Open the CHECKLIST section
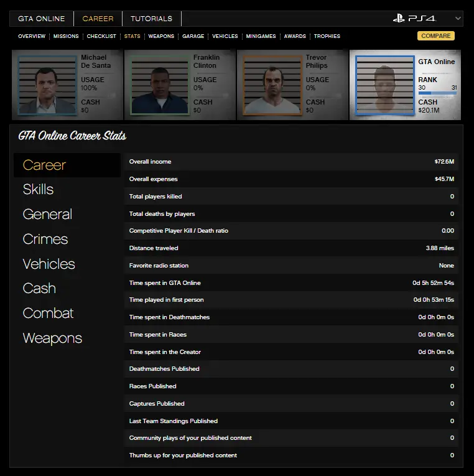Image resolution: width=474 pixels, height=476 pixels. click(101, 36)
